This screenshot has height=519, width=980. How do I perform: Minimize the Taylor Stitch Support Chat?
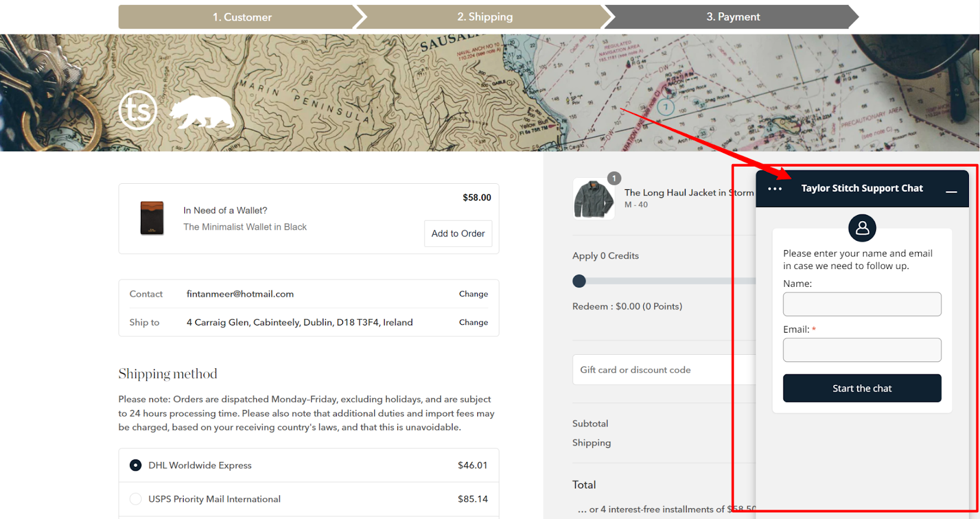[951, 191]
